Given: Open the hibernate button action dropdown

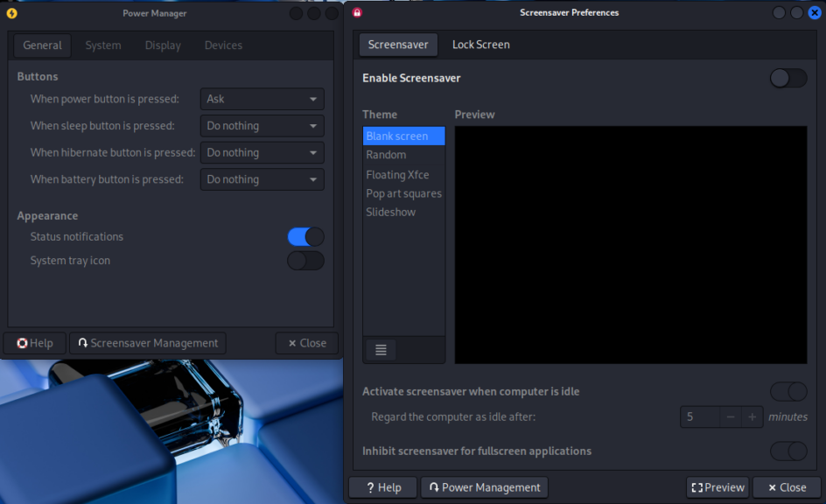Looking at the screenshot, I should [262, 153].
